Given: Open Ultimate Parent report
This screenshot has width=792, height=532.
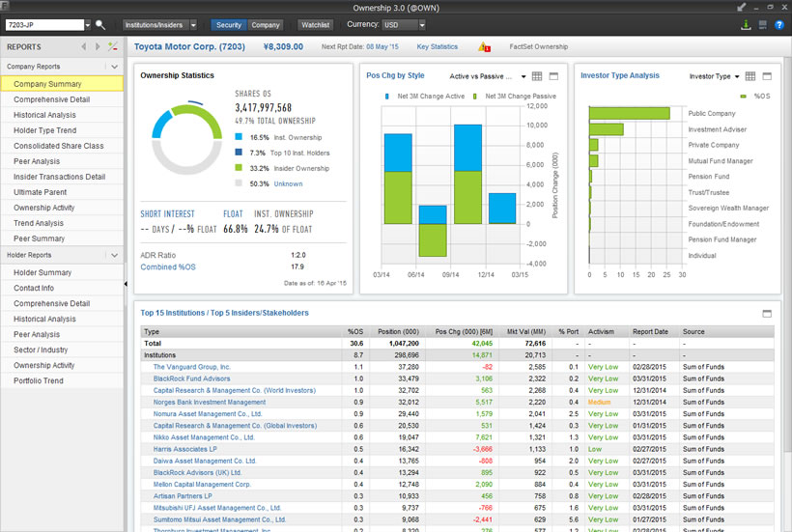Looking at the screenshot, I should 62,192.
